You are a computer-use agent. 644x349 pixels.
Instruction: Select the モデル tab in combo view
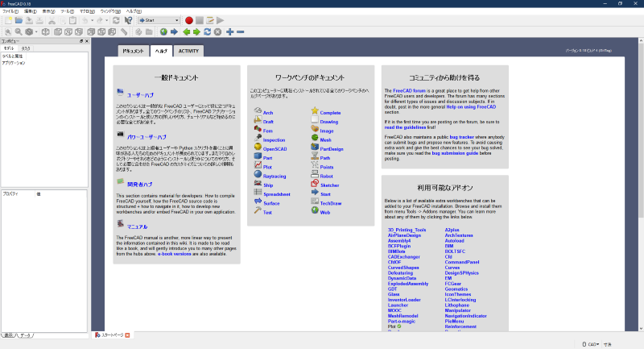click(9, 48)
